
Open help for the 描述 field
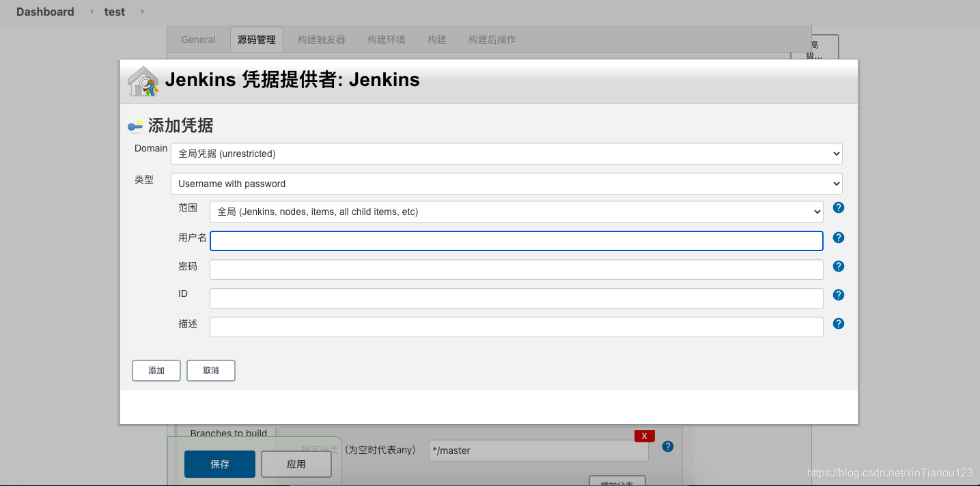click(x=839, y=324)
